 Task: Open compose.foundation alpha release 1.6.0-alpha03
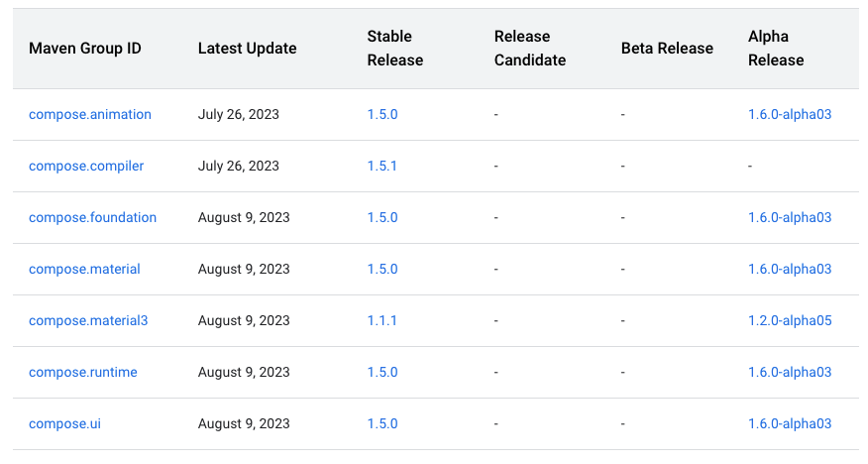(790, 217)
